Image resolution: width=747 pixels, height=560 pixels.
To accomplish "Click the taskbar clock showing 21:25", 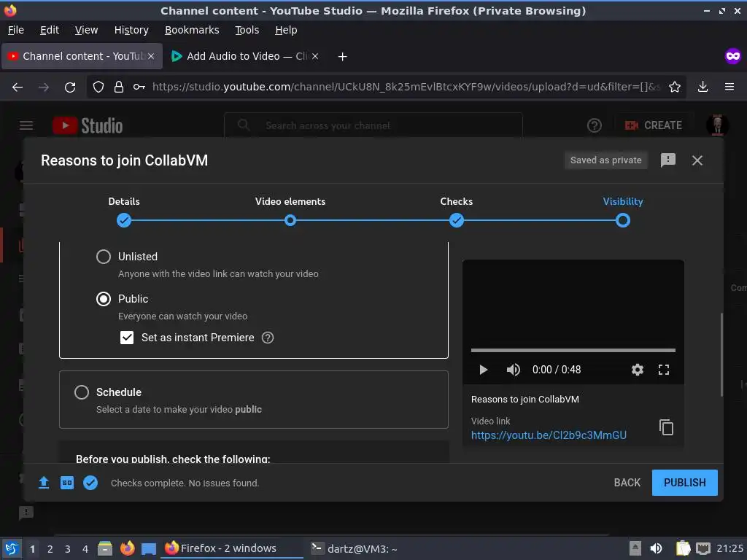I will [x=729, y=548].
